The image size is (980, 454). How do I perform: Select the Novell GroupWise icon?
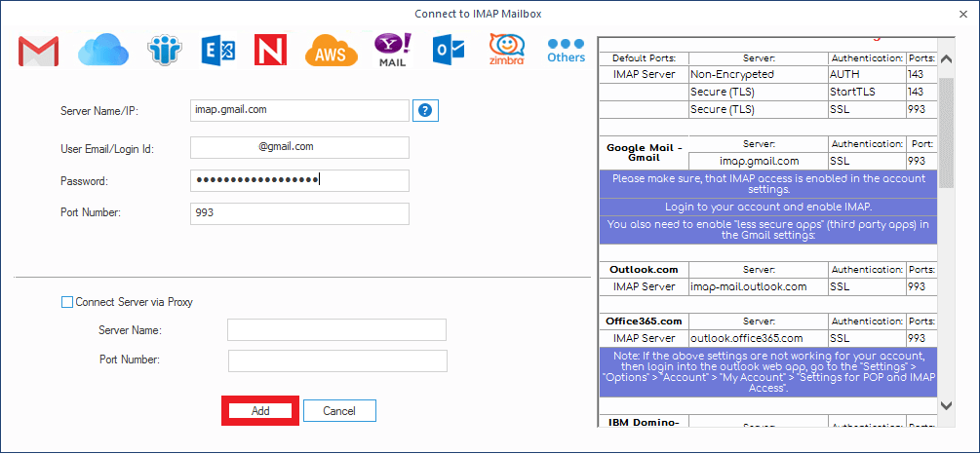coord(271,51)
